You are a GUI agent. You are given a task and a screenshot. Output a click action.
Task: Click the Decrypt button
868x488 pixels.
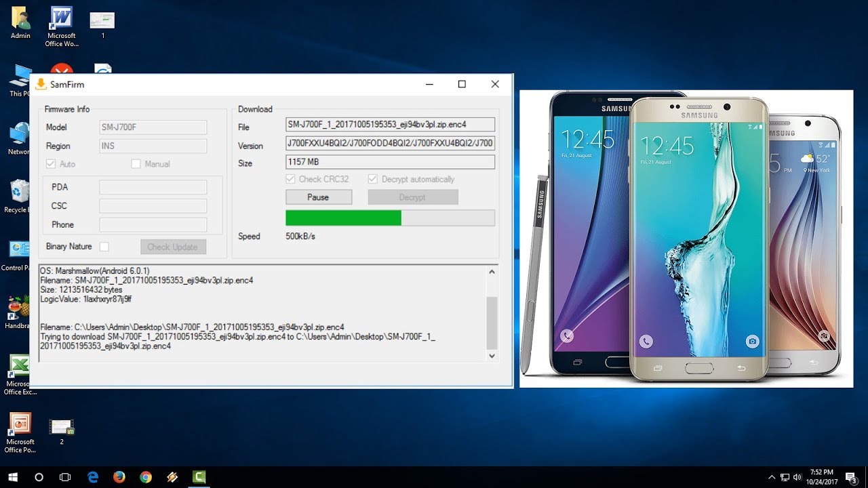413,197
